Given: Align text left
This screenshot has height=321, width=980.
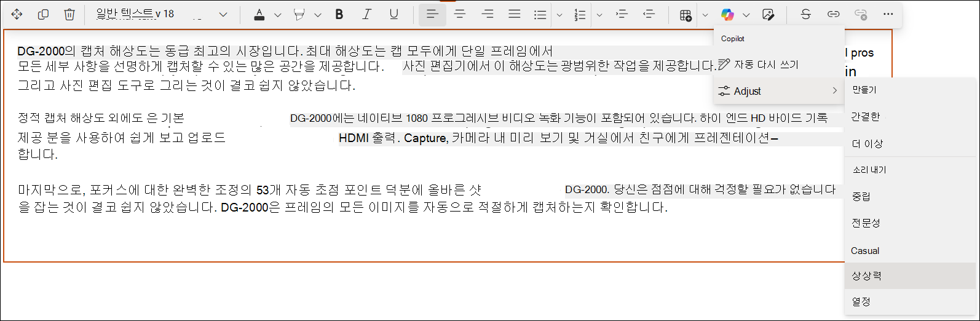Looking at the screenshot, I should click(433, 14).
